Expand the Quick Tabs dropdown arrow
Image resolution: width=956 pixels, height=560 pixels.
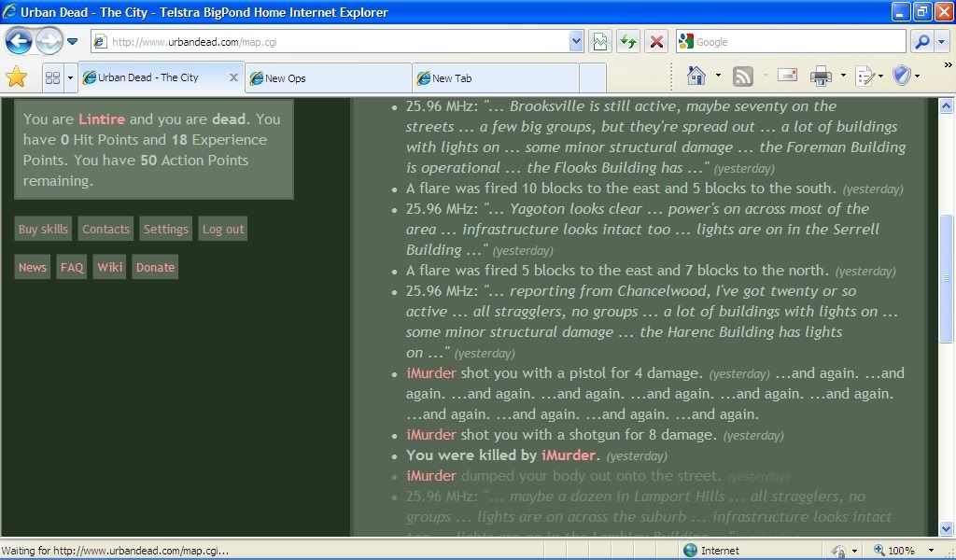(x=69, y=77)
